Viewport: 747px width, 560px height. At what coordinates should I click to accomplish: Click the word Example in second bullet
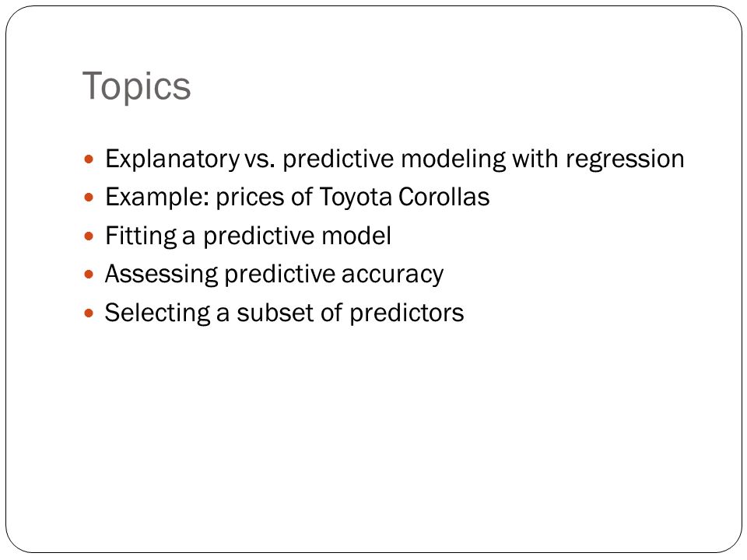click(155, 198)
